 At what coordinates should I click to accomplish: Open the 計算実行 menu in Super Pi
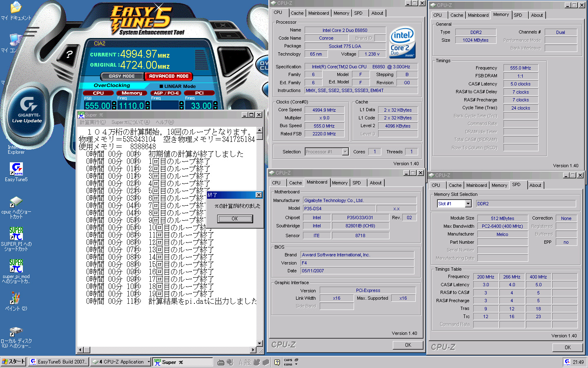[x=93, y=122]
